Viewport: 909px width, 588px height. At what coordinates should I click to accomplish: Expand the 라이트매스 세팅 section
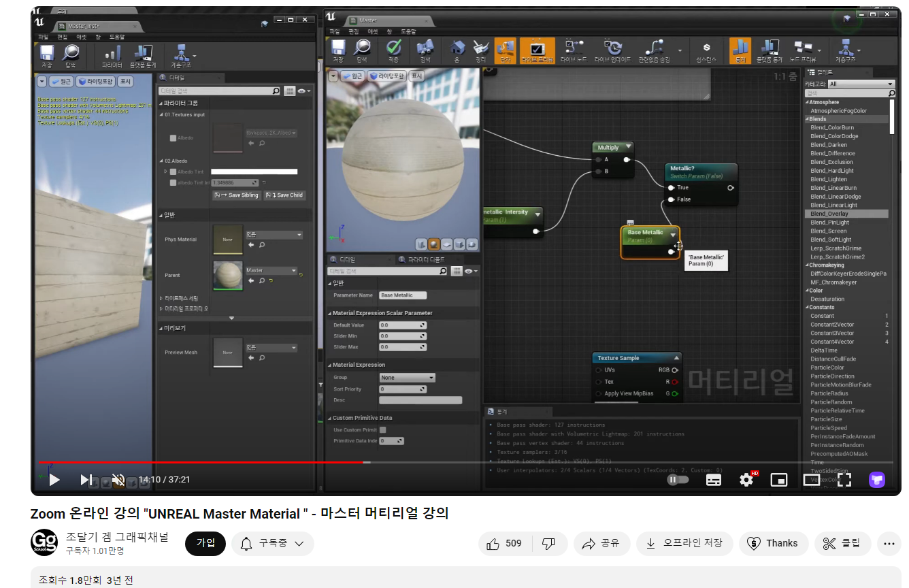click(161, 298)
